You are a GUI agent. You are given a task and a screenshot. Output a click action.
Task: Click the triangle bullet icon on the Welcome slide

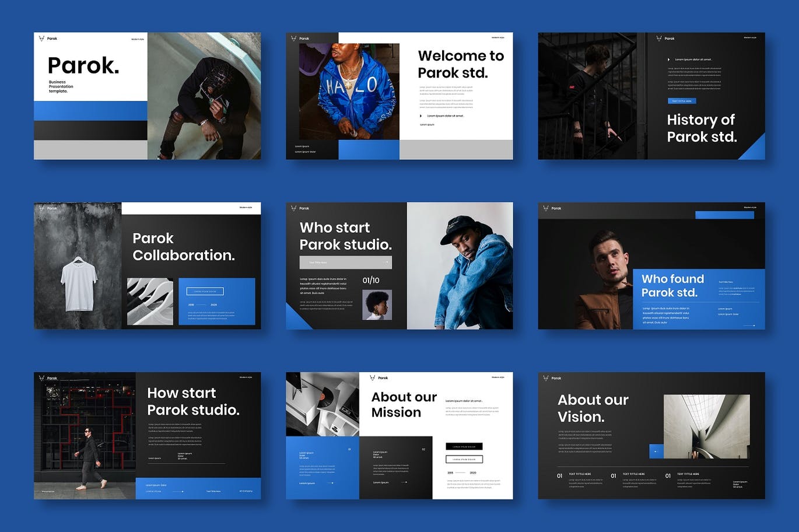coord(420,116)
